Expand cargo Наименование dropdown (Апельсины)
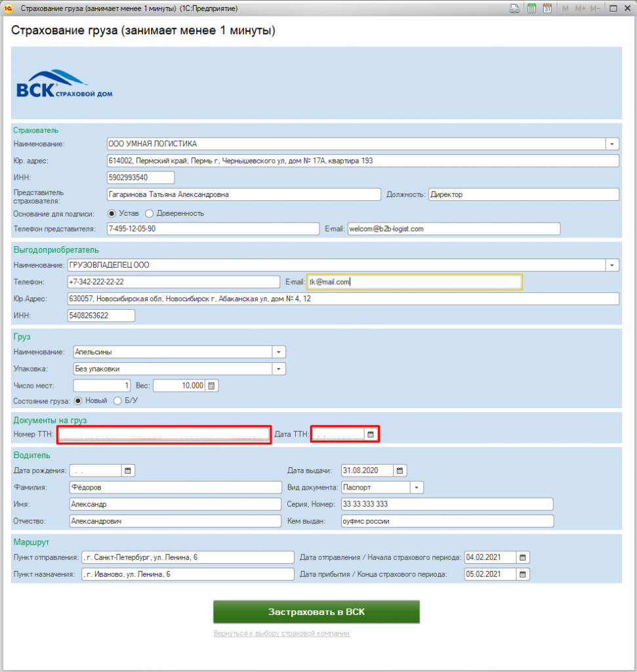This screenshot has height=672, width=637. [278, 352]
